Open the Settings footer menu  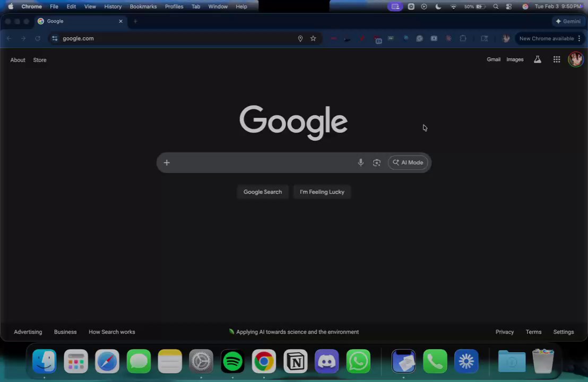563,332
